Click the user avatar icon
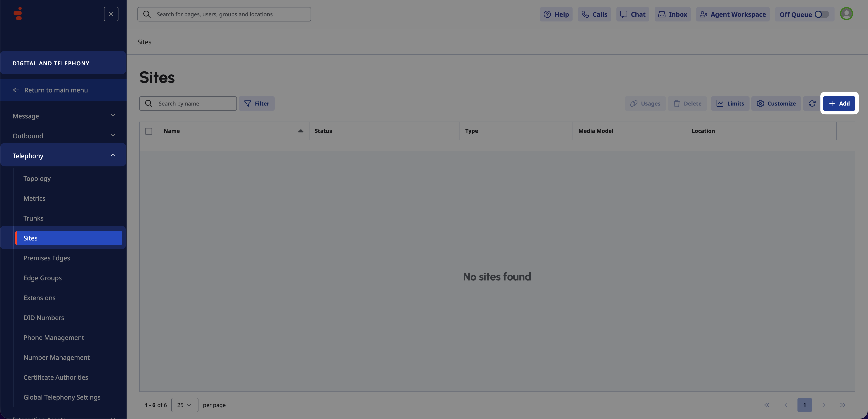The image size is (868, 419). 846,14
